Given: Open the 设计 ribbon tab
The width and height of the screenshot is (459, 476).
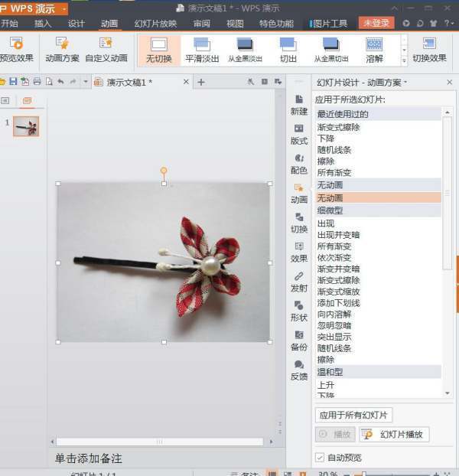Looking at the screenshot, I should 76,24.
